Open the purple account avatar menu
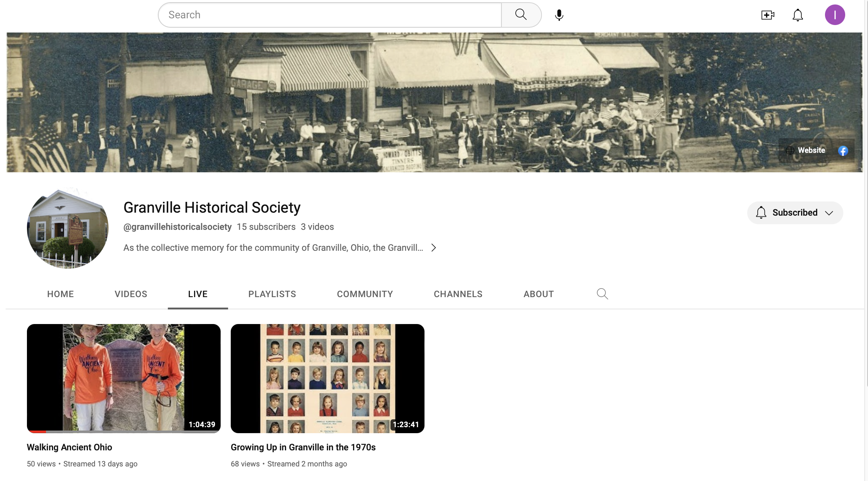 click(835, 15)
